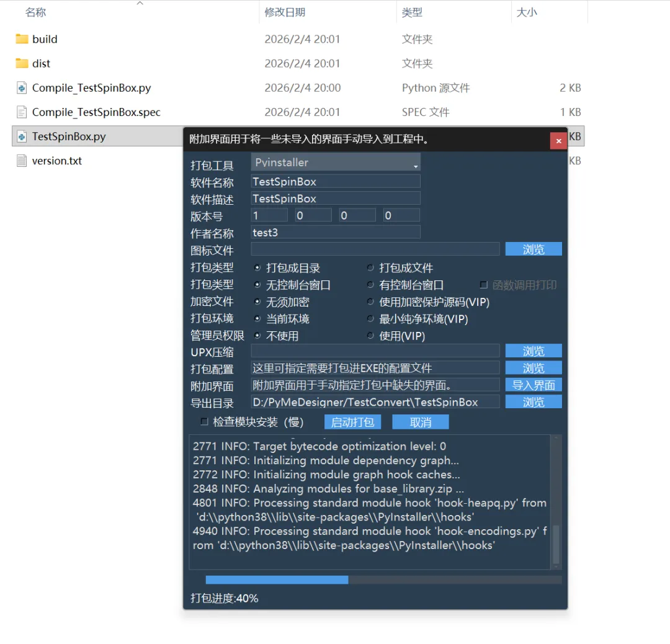Screen dimensions: 670x644
Task: Click 浏览 button for 图标文件
Action: [x=534, y=249]
